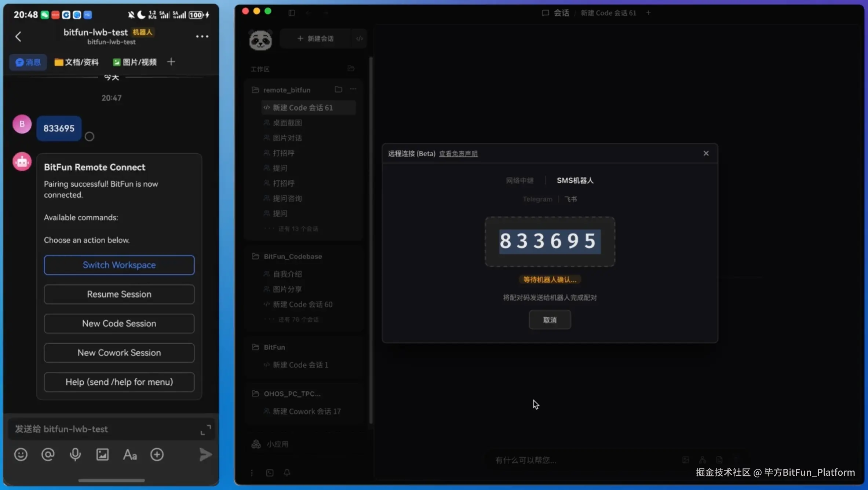Switch to 消息 tab in phone chat
This screenshot has width=868, height=490.
coord(28,62)
